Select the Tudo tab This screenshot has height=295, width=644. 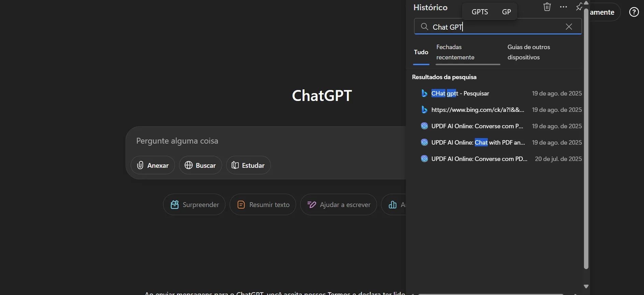421,52
